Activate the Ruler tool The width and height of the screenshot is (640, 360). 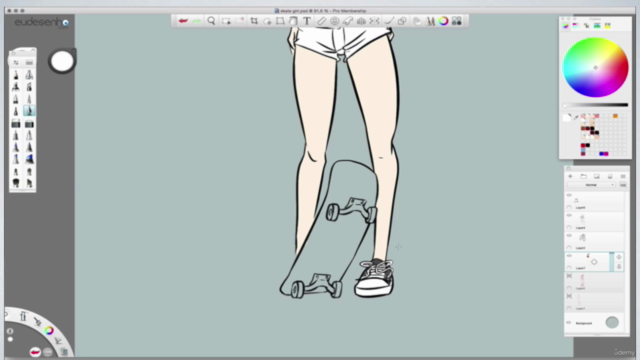(322, 21)
